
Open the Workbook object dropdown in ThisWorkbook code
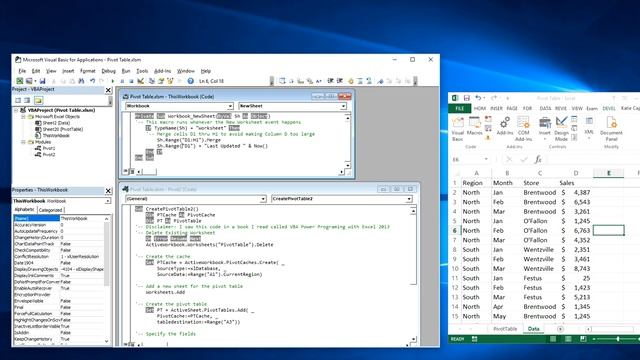coord(230,106)
